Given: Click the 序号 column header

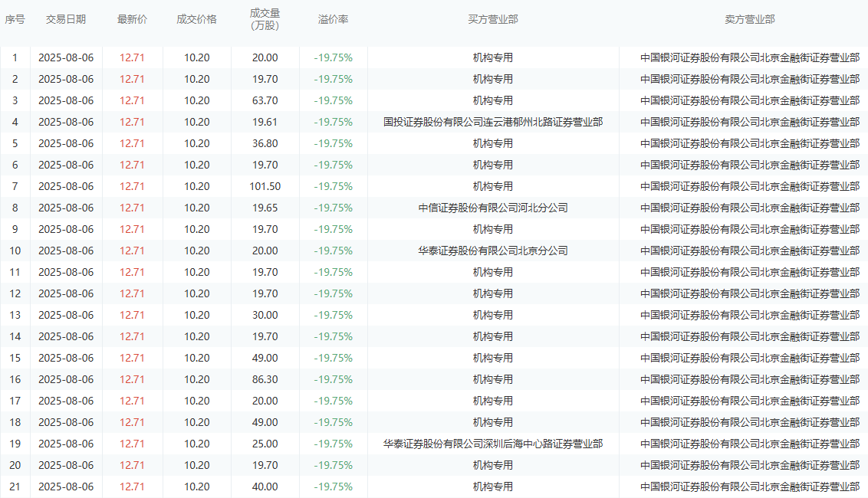Looking at the screenshot, I should [15, 19].
